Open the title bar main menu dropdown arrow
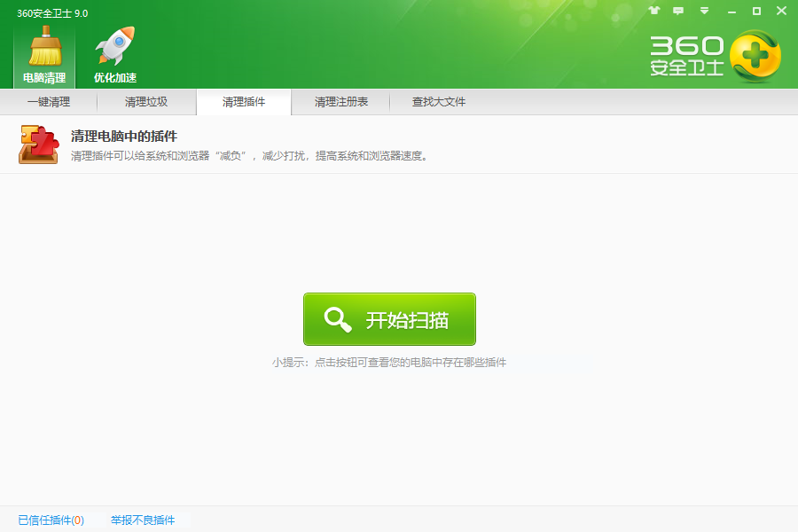Viewport: 798px width, 532px height. (704, 10)
